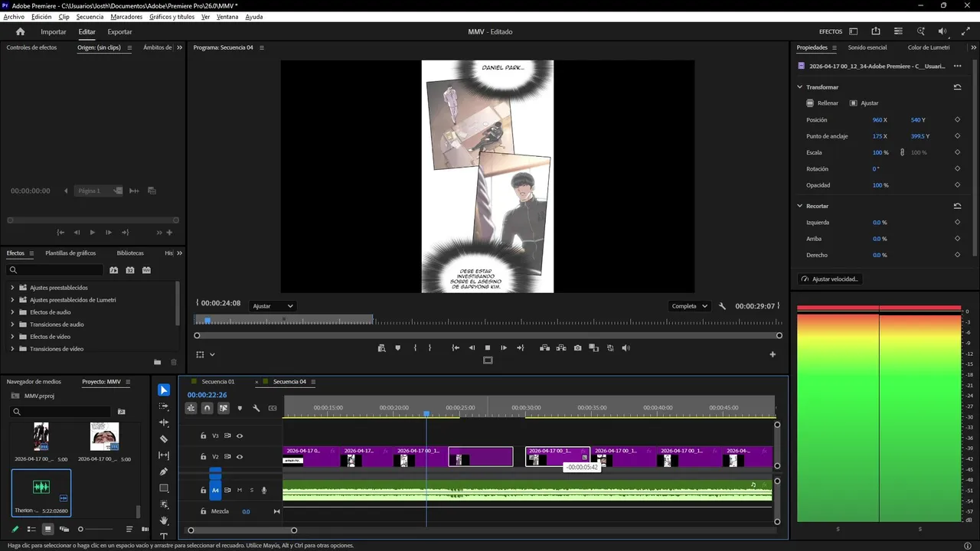980x551 pixels.
Task: Click the Home icon
Action: click(21, 31)
